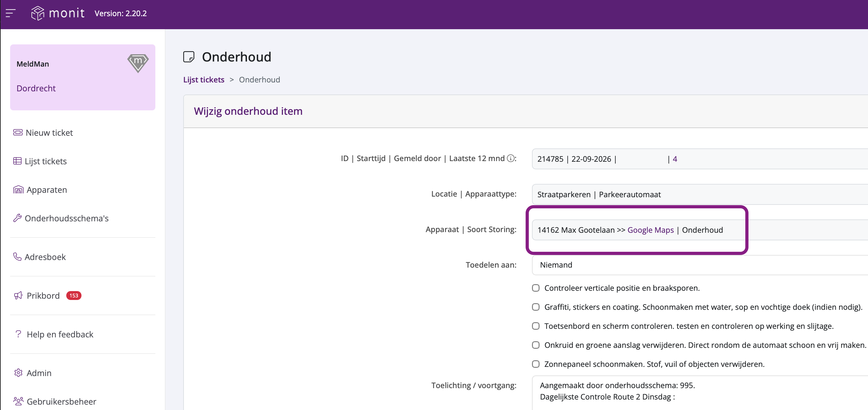The height and width of the screenshot is (410, 868).
Task: Open Prikbord menu item
Action: click(43, 296)
